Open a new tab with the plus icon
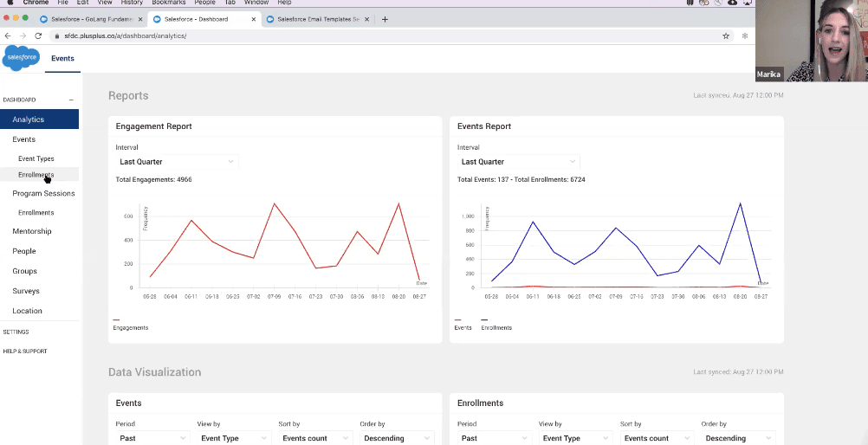Image resolution: width=868 pixels, height=445 pixels. [385, 19]
